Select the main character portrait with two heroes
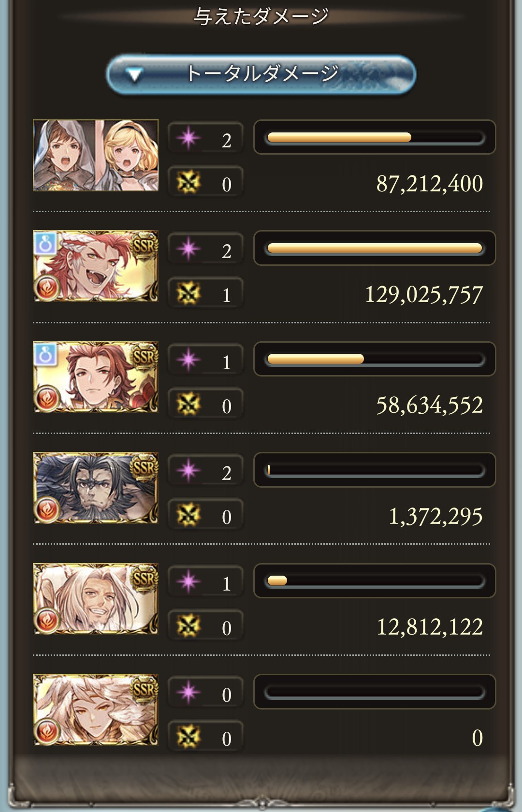 (96, 155)
